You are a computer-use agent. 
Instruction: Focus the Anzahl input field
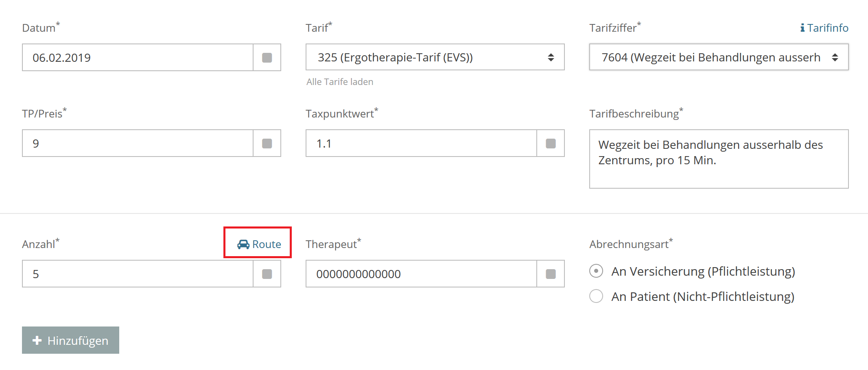(138, 274)
